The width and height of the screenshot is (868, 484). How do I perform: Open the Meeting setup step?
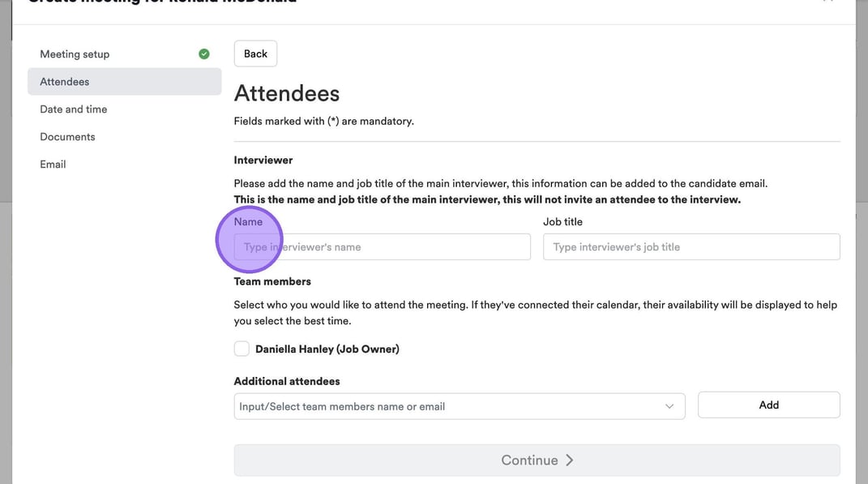(x=75, y=54)
